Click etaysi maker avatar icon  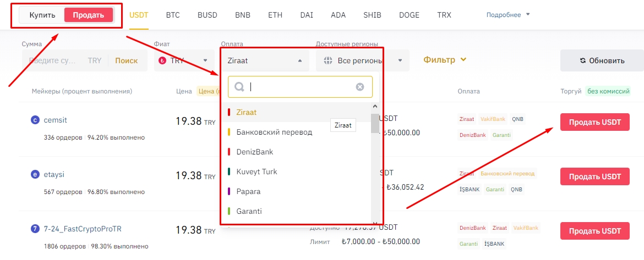[x=35, y=175]
